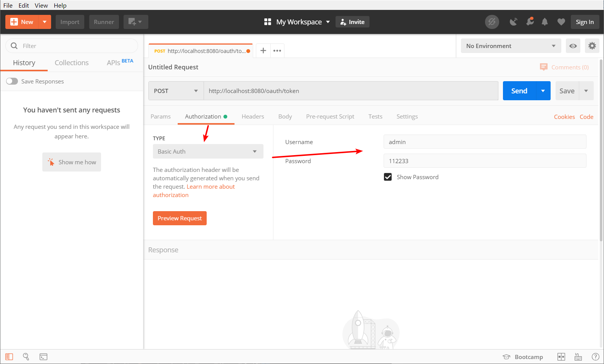The height and width of the screenshot is (364, 604).
Task: Open the Postman console icon in status bar
Action: tap(43, 357)
